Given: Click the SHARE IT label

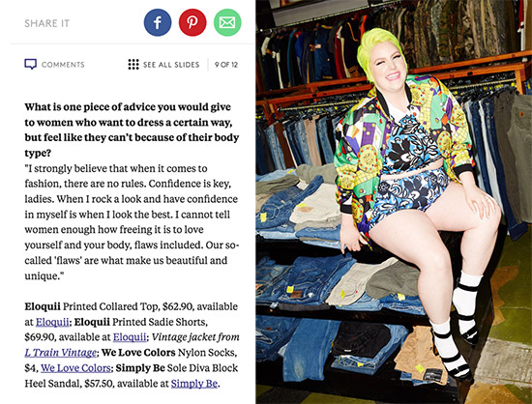Looking at the screenshot, I should pos(46,23).
